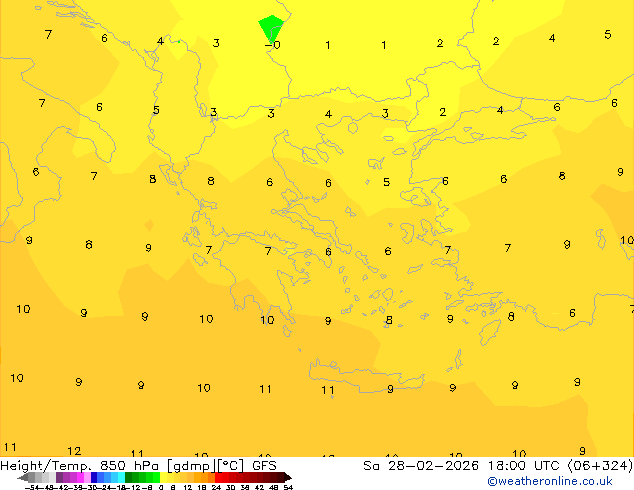Screen dimensions: 634x490
Task: Click the purple swatch in temperature legend
Action: (59, 477)
